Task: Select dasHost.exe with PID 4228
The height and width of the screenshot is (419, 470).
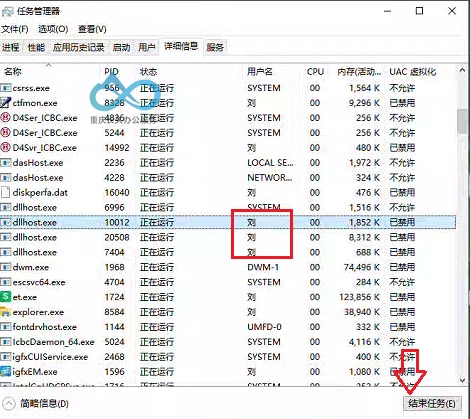Action: (228, 178)
